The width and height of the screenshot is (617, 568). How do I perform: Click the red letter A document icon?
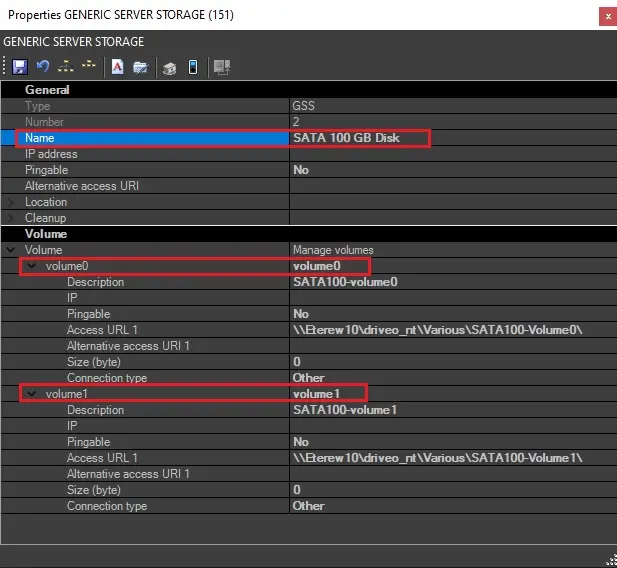click(118, 67)
